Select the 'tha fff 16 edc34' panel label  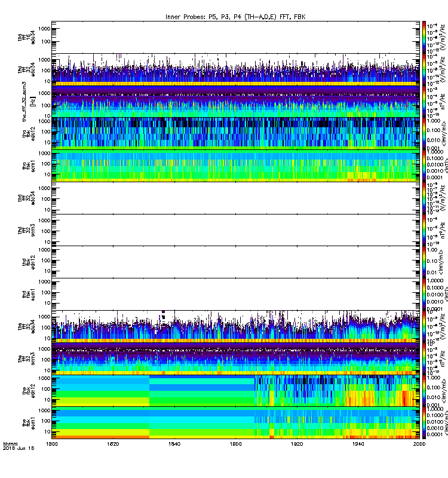click(x=26, y=37)
